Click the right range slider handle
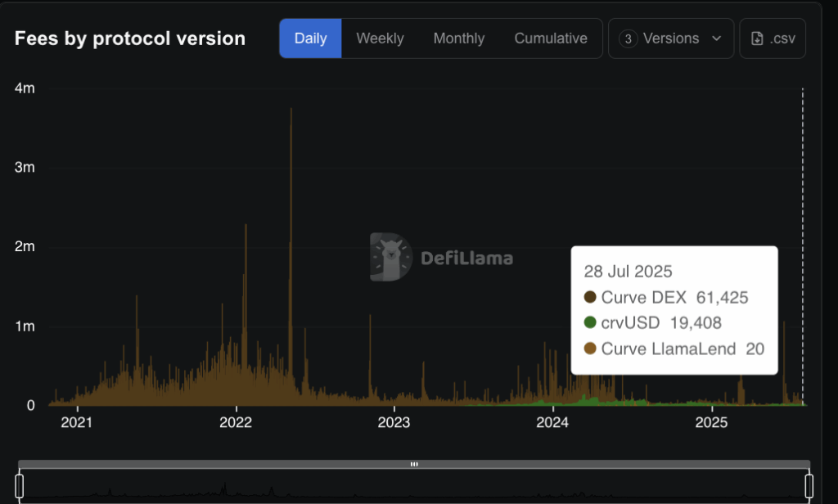This screenshot has width=838, height=504. pos(809,486)
